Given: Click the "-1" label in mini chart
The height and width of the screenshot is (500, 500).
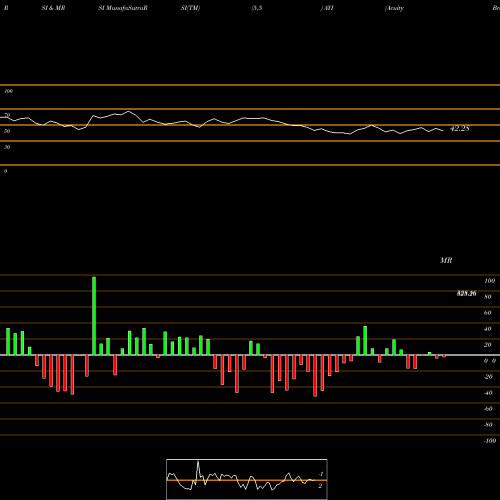Looking at the screenshot, I should pyautogui.click(x=320, y=474).
